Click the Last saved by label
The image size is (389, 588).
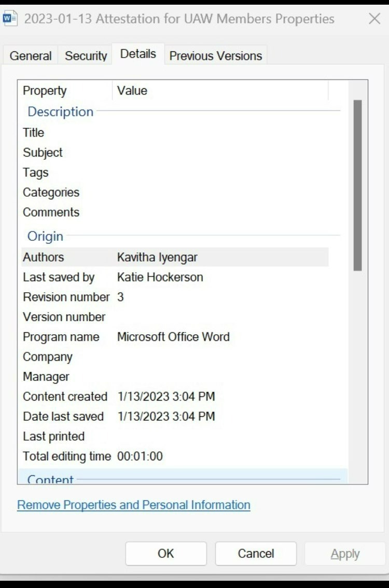coord(59,277)
